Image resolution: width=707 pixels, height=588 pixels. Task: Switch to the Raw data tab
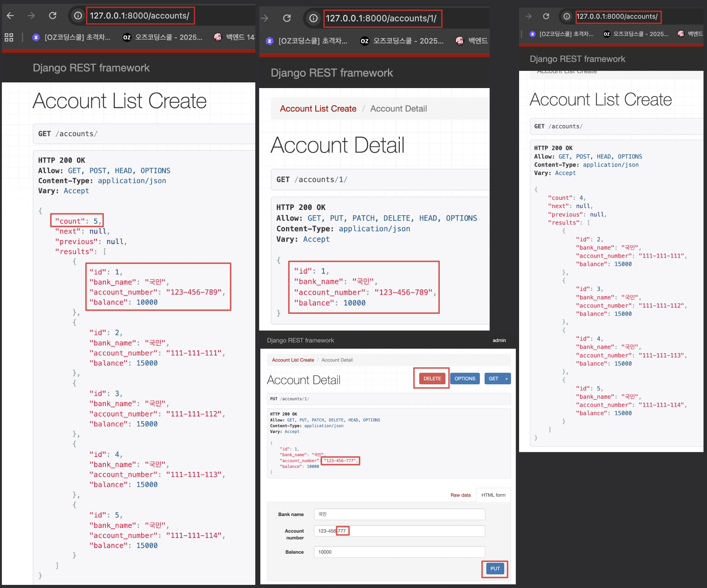pyautogui.click(x=460, y=495)
